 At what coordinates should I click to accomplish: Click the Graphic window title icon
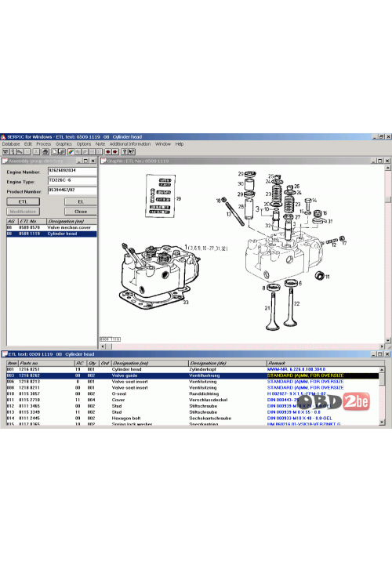[103, 161]
